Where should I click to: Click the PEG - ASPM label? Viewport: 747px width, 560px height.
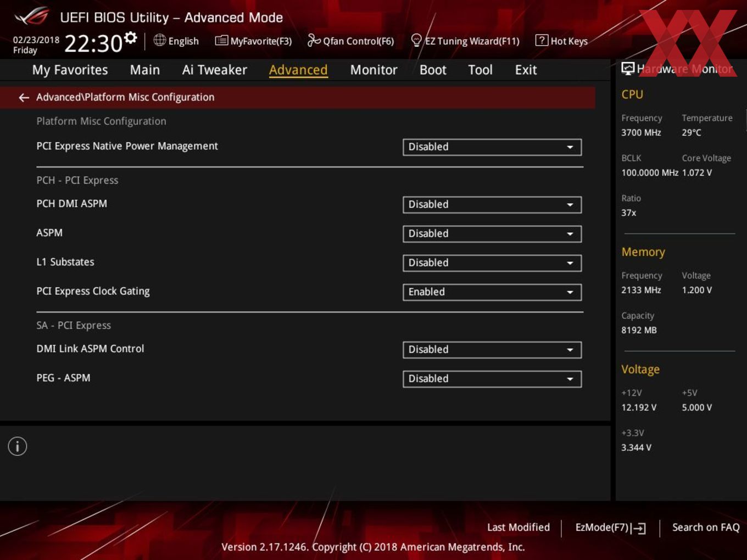(x=63, y=378)
